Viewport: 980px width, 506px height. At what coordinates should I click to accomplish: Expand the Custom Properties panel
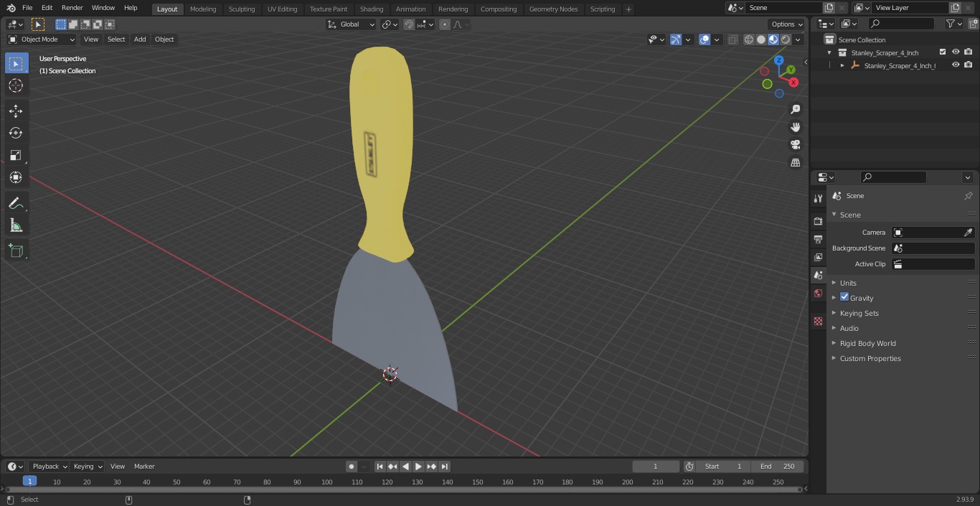pos(870,358)
